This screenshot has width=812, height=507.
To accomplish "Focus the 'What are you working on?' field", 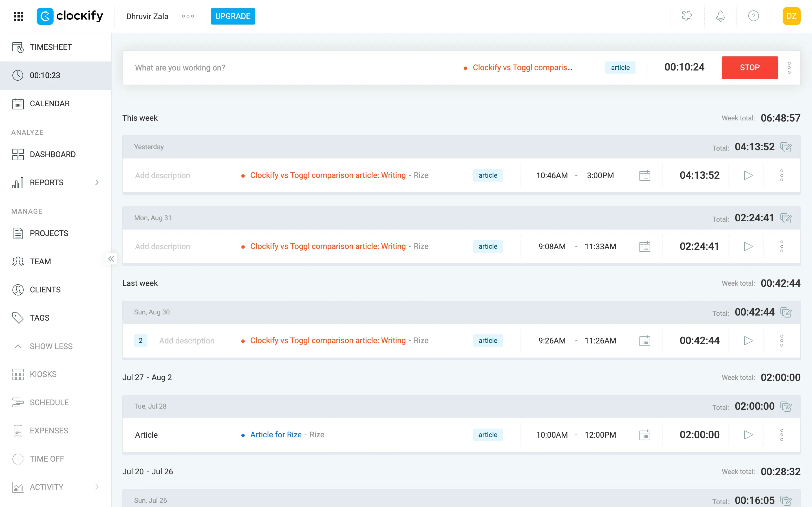I will click(292, 67).
